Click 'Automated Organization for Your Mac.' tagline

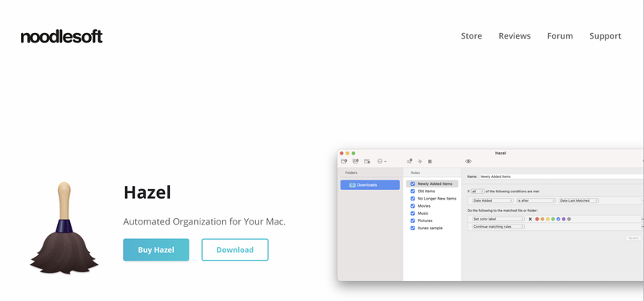click(x=204, y=222)
